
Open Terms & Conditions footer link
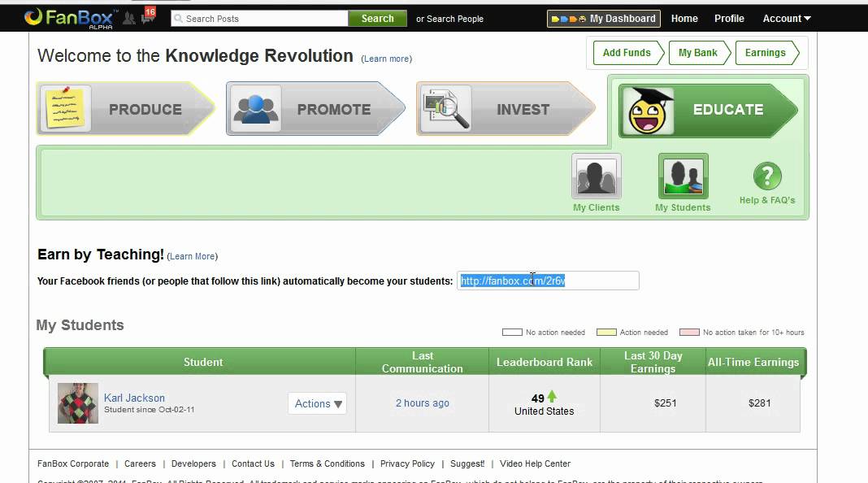(328, 463)
